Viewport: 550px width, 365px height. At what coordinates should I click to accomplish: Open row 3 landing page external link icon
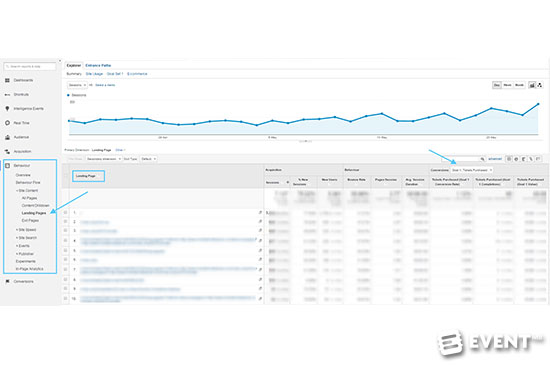[x=260, y=230]
